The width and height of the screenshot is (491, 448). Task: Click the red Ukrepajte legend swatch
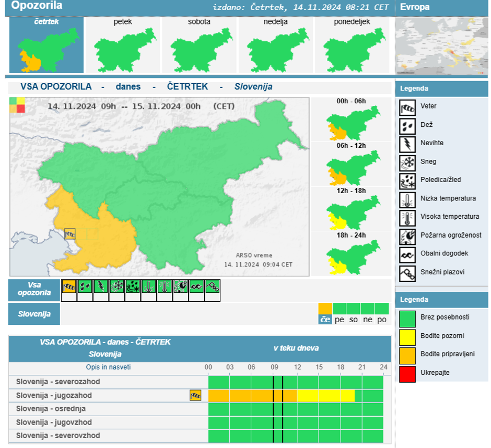pyautogui.click(x=407, y=373)
